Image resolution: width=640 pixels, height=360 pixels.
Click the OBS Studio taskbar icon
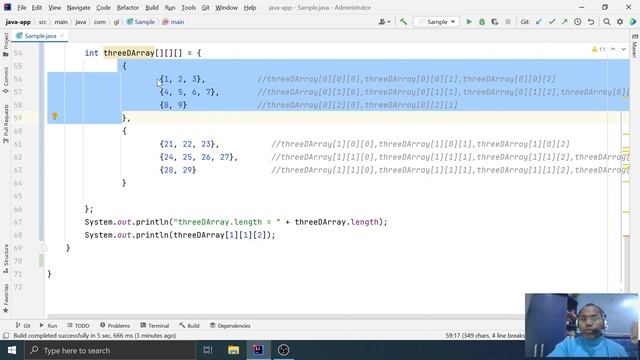click(284, 350)
